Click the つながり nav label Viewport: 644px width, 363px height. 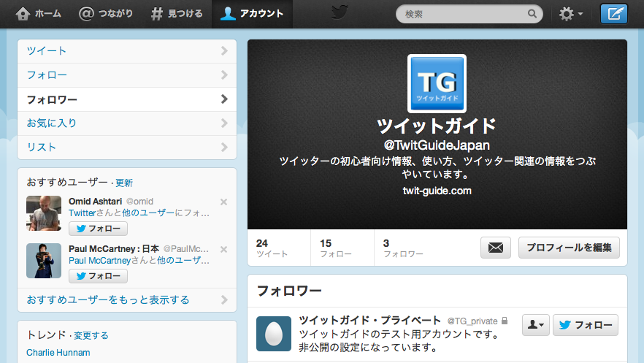tap(116, 14)
